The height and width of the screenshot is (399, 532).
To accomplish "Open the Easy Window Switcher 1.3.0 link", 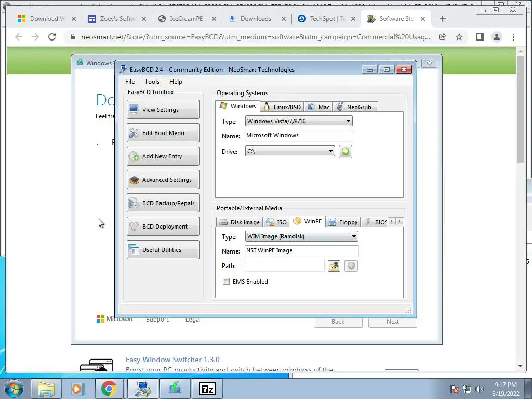I will (172, 360).
